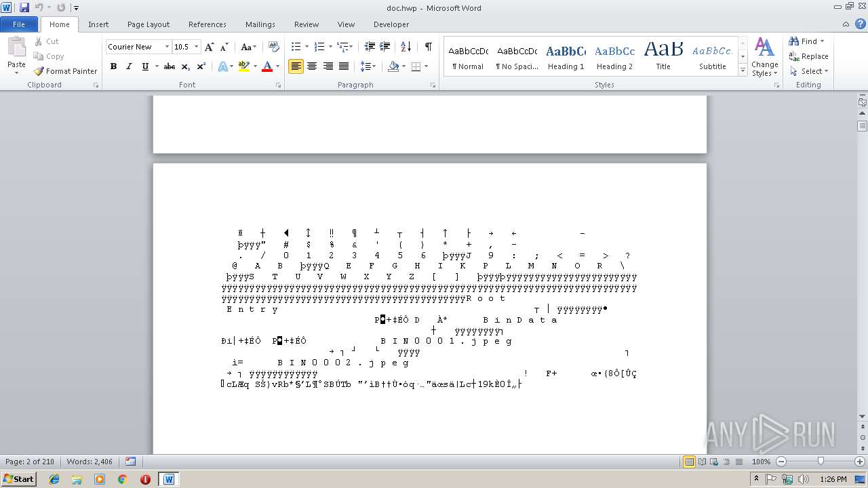Apply red font color
This screenshot has width=868, height=488.
267,66
